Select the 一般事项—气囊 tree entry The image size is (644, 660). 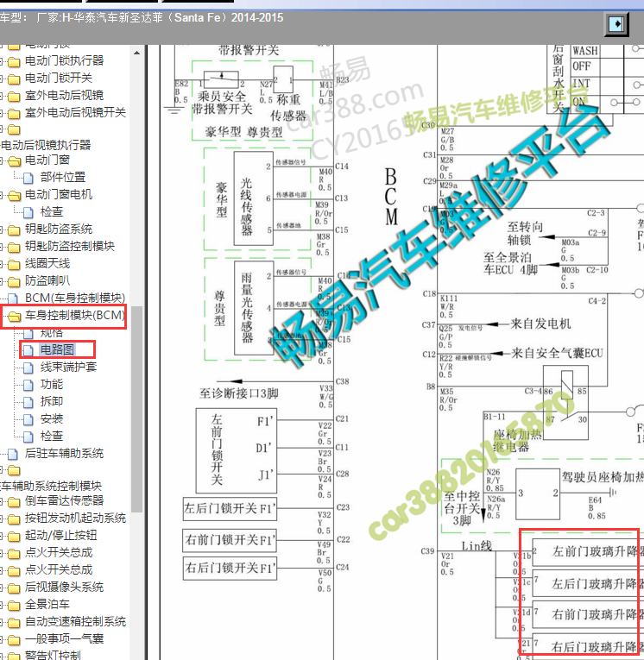pyautogui.click(x=64, y=639)
